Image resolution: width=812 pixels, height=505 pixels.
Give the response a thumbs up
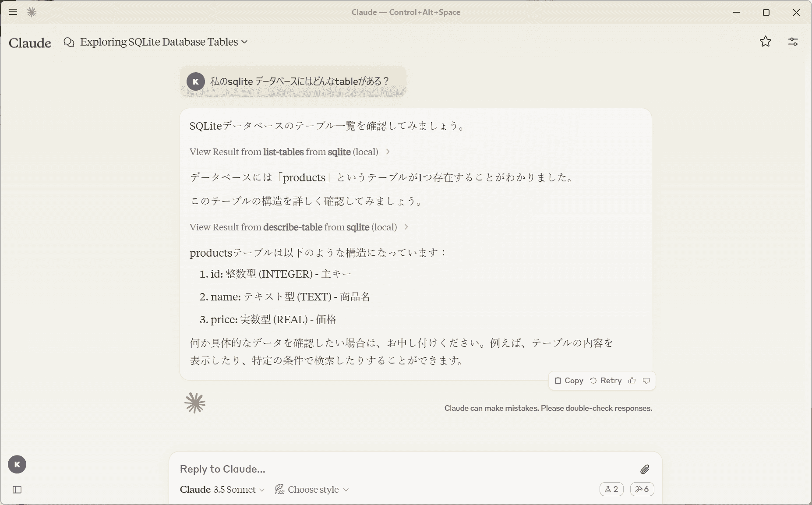point(632,381)
